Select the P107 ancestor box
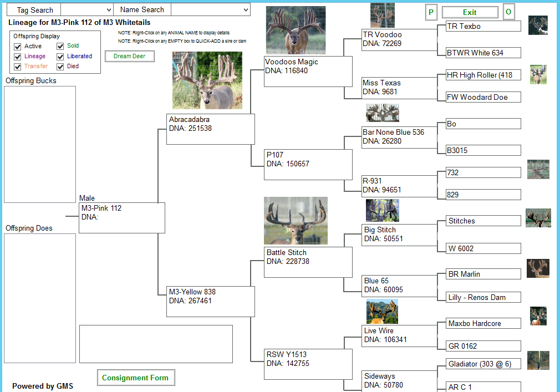 coord(308,165)
